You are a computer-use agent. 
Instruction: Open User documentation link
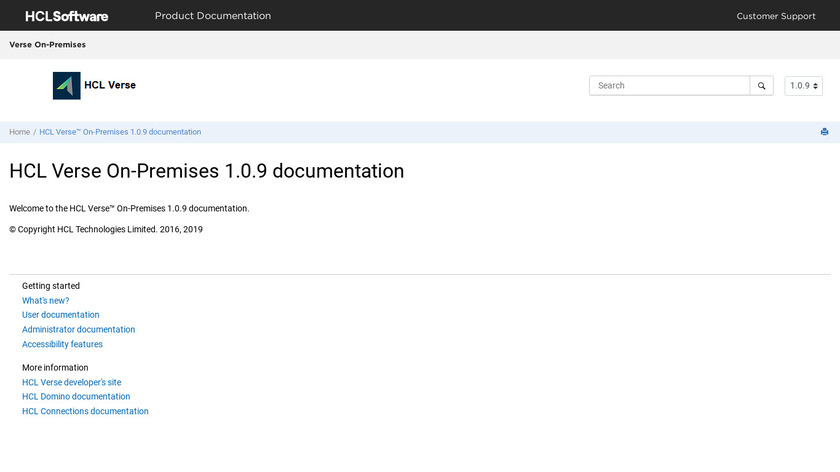click(61, 315)
